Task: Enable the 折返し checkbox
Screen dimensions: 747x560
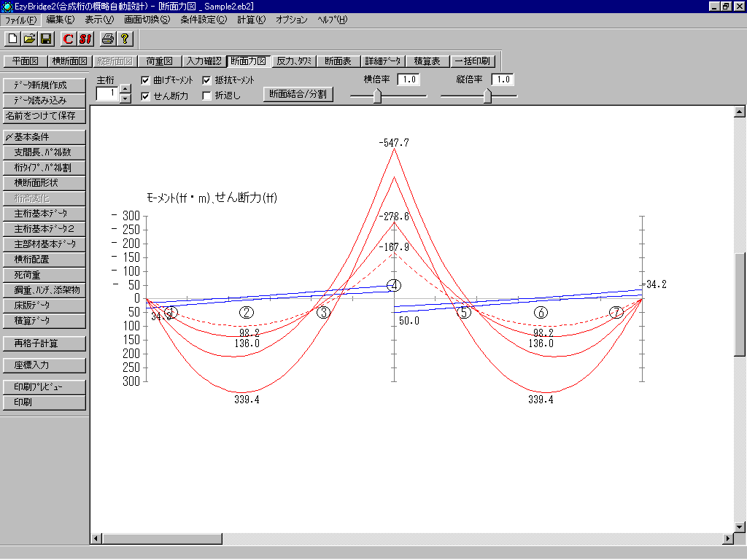Action: point(206,96)
